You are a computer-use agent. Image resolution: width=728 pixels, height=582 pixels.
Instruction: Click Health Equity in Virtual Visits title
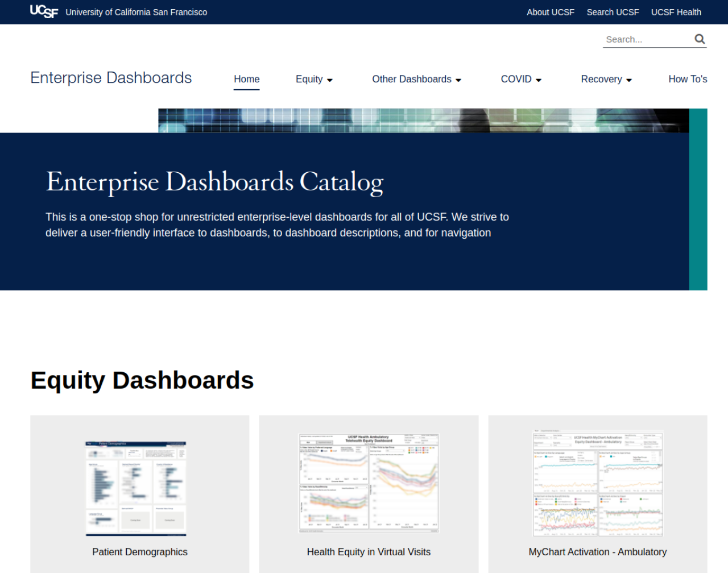pyautogui.click(x=369, y=552)
